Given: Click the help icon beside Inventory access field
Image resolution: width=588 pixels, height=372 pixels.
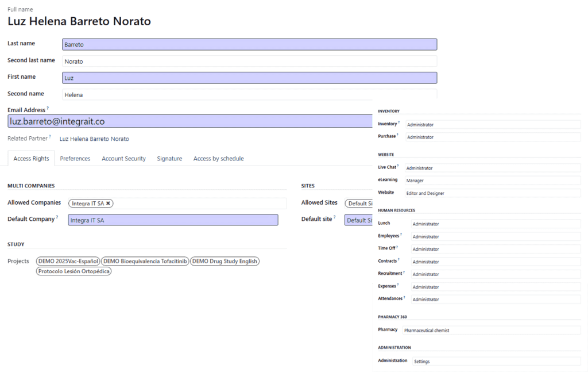Looking at the screenshot, I should [400, 121].
